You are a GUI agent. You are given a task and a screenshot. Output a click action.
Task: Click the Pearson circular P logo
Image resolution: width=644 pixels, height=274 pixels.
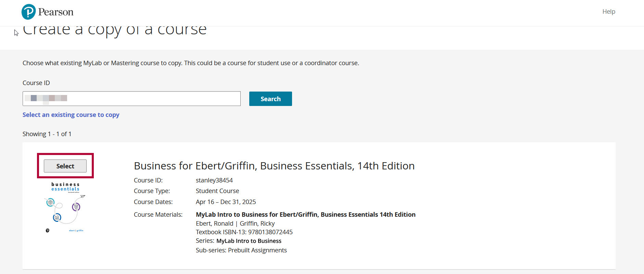click(x=28, y=12)
